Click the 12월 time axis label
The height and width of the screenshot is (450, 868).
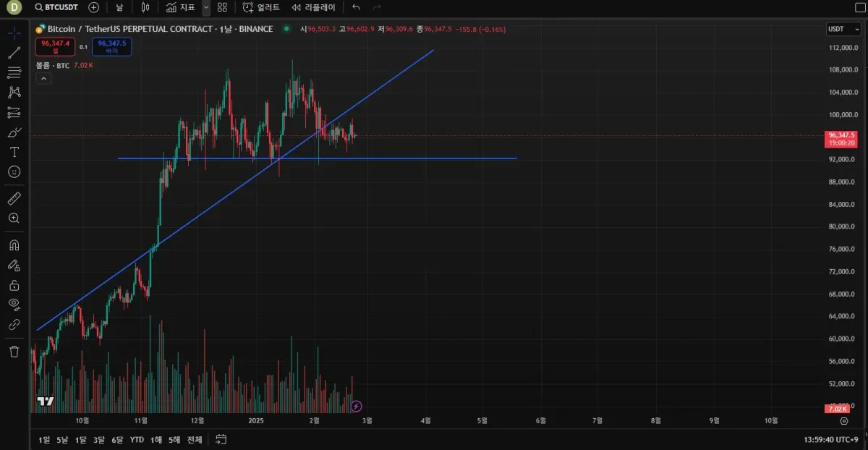coord(197,420)
